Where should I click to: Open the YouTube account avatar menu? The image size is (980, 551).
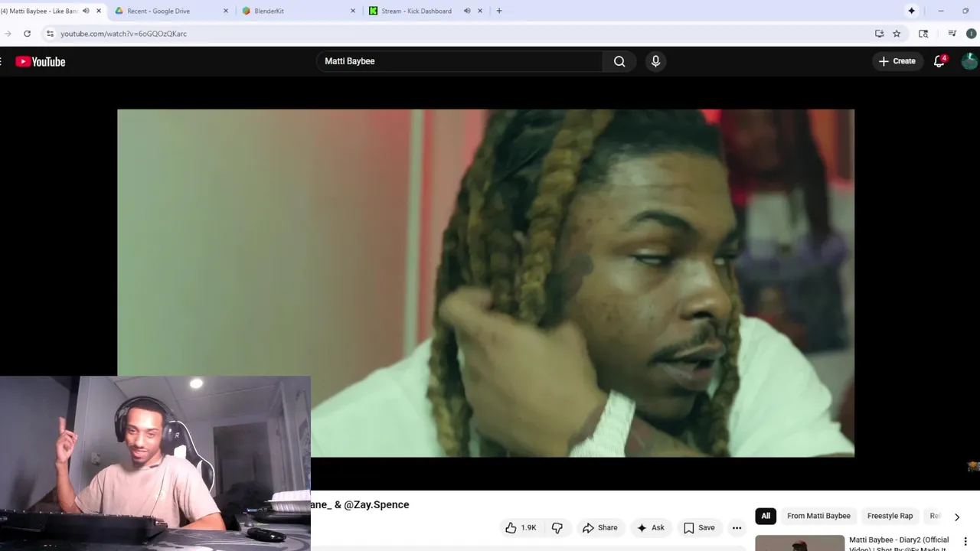pyautogui.click(x=970, y=61)
